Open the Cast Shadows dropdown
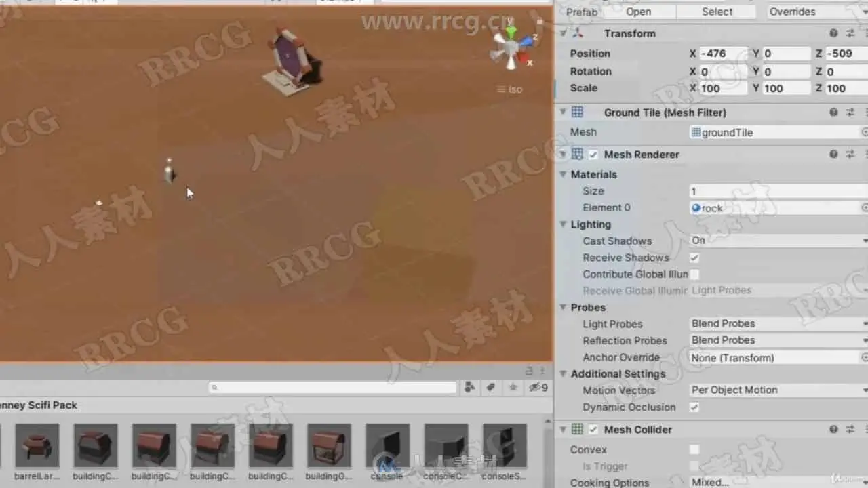Viewport: 868px width, 488px height. tap(778, 241)
